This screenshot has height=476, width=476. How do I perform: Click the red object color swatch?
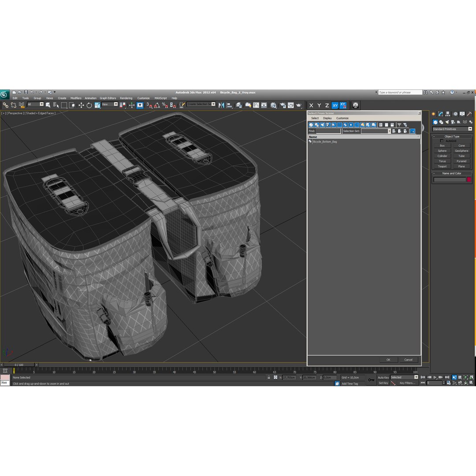[469, 180]
